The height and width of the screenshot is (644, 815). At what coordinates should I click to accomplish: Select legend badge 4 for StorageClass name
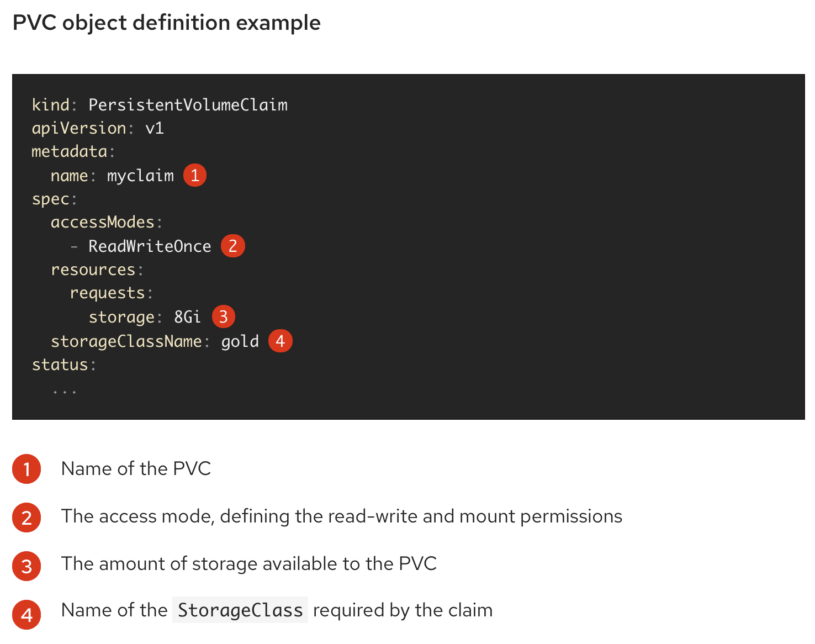27,615
